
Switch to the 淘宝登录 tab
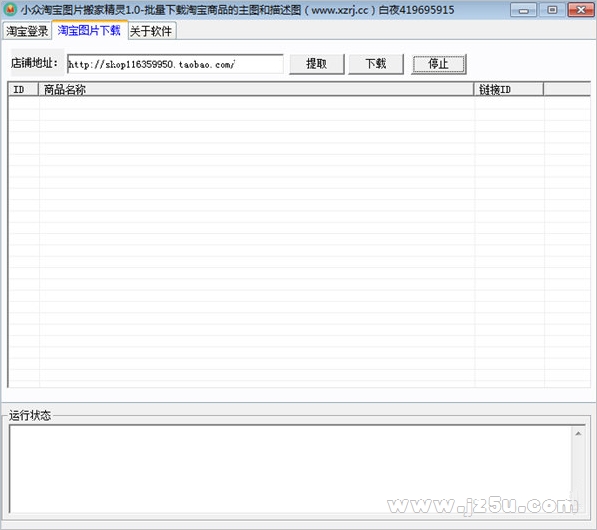(x=27, y=31)
